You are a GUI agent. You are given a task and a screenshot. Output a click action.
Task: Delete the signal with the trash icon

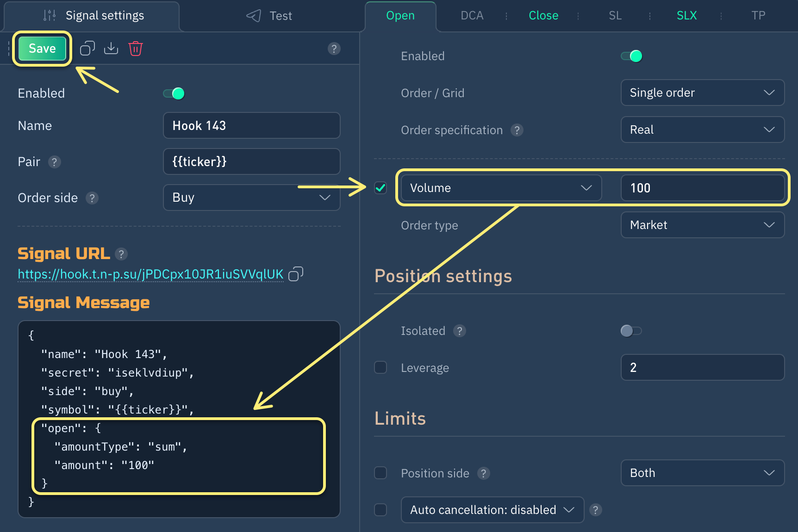135,48
